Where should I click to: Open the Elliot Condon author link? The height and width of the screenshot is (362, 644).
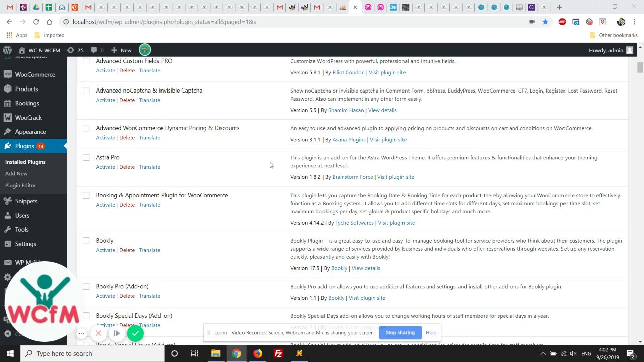click(348, 72)
